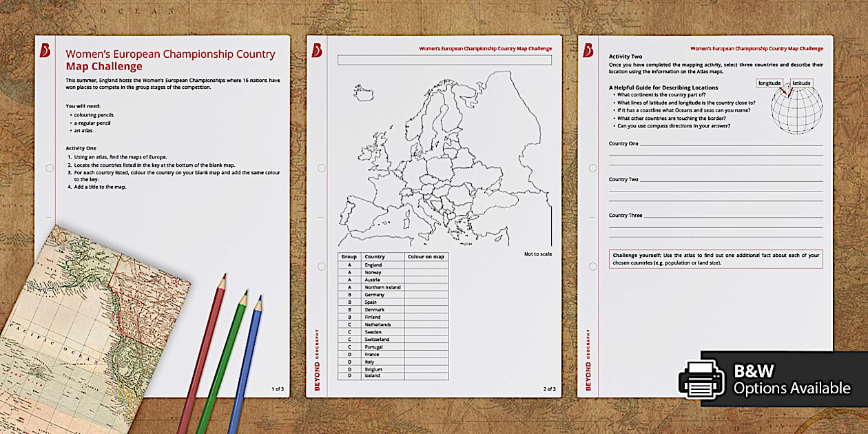Click the Country Three answer line
This screenshot has height=434, width=868.
pos(732,216)
